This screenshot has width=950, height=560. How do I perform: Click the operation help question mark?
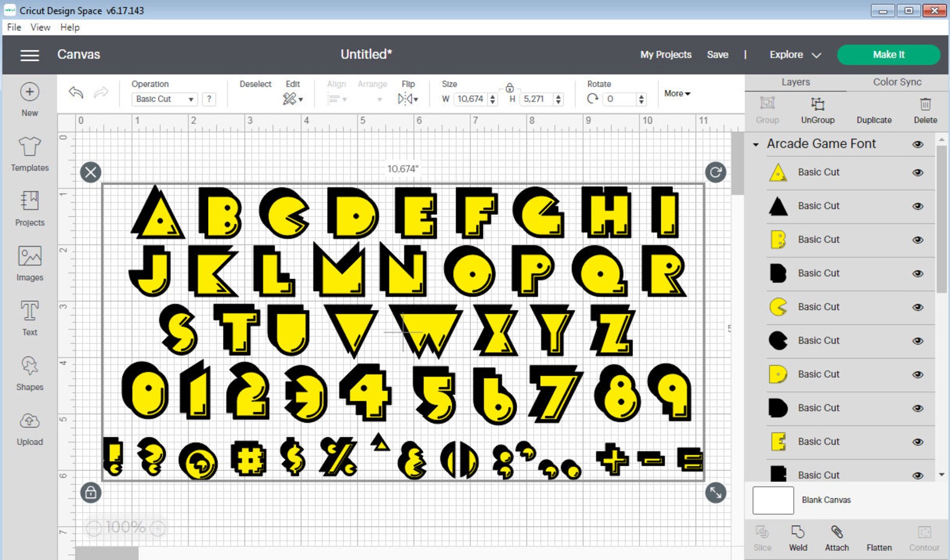[x=209, y=99]
